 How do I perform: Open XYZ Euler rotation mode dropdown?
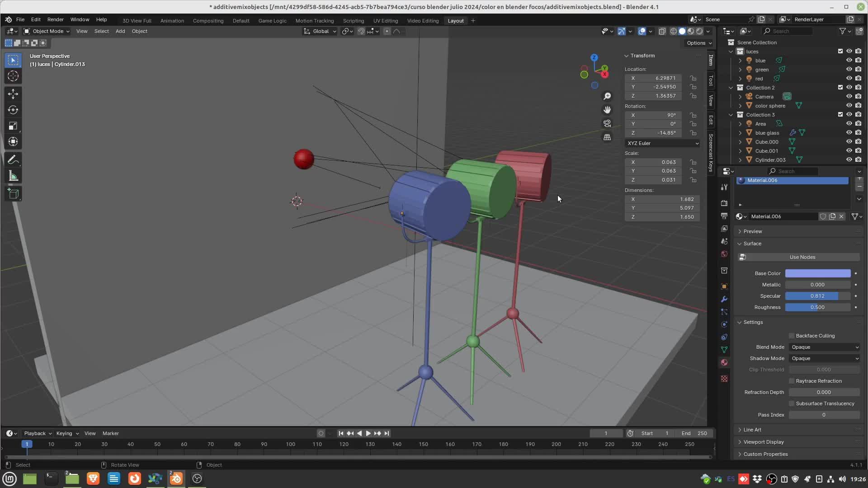click(662, 143)
